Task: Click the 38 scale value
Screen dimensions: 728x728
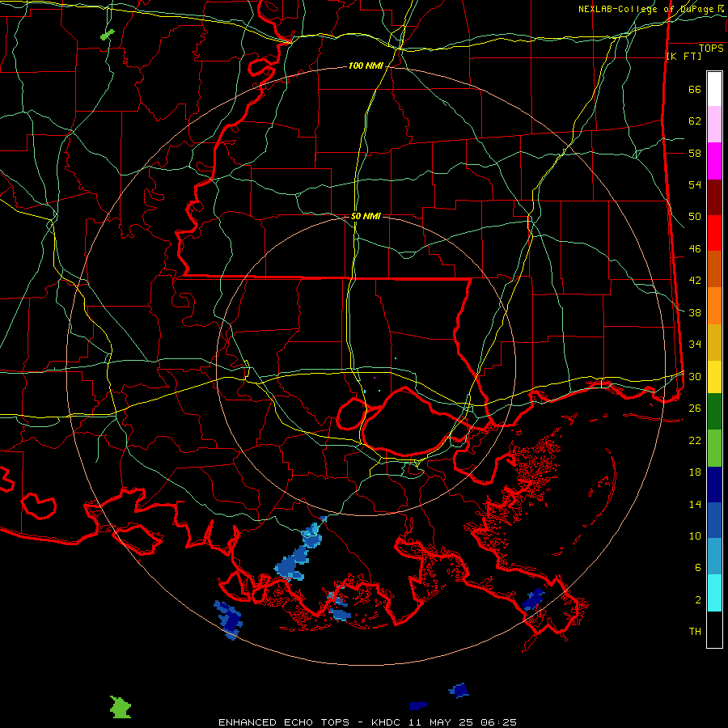Action: (695, 312)
